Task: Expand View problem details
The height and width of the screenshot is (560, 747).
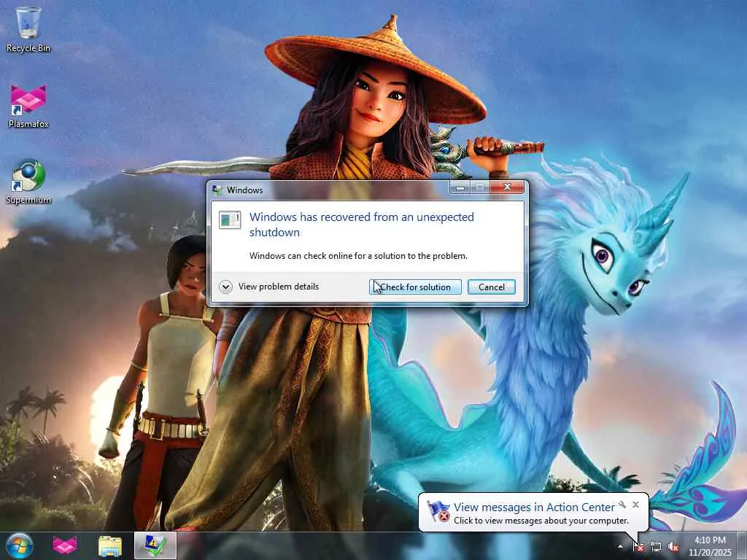Action: point(269,287)
